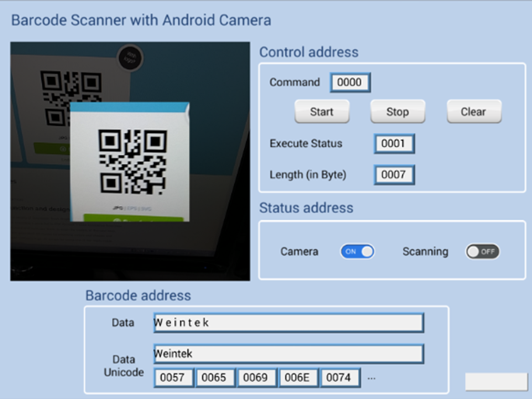Click the blank white button at bottom right

pos(497,382)
